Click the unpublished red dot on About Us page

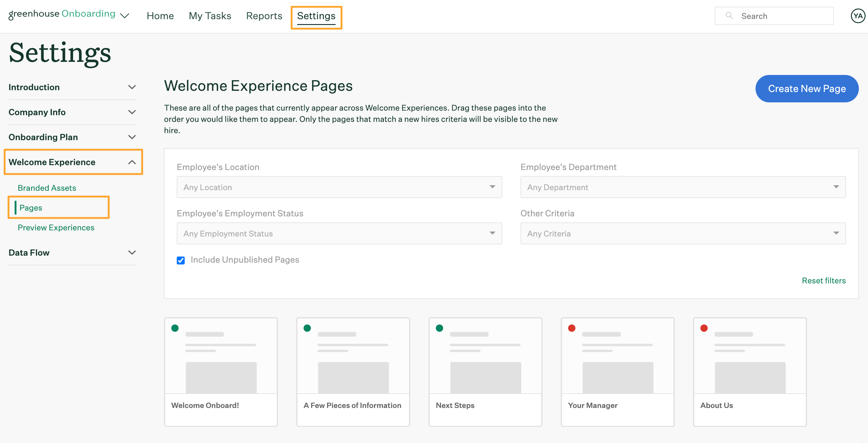pyautogui.click(x=704, y=328)
